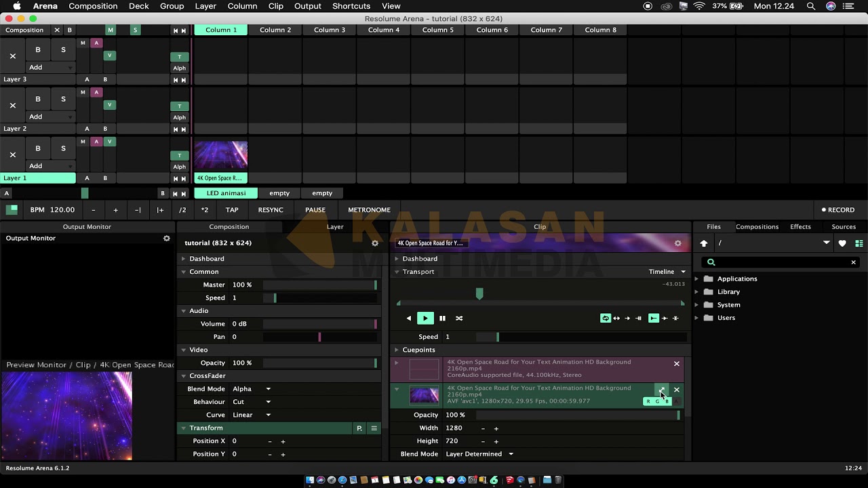Click the composition Master slider
The image size is (868, 488).
[x=319, y=285]
